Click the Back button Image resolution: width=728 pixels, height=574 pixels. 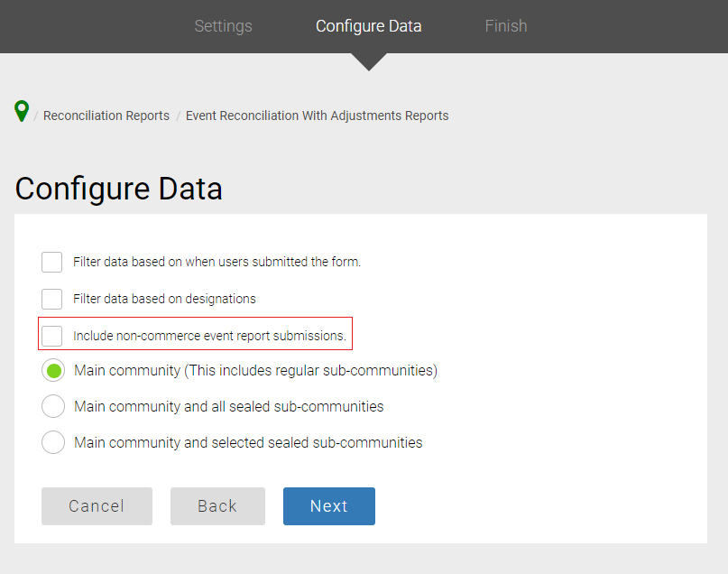(217, 506)
